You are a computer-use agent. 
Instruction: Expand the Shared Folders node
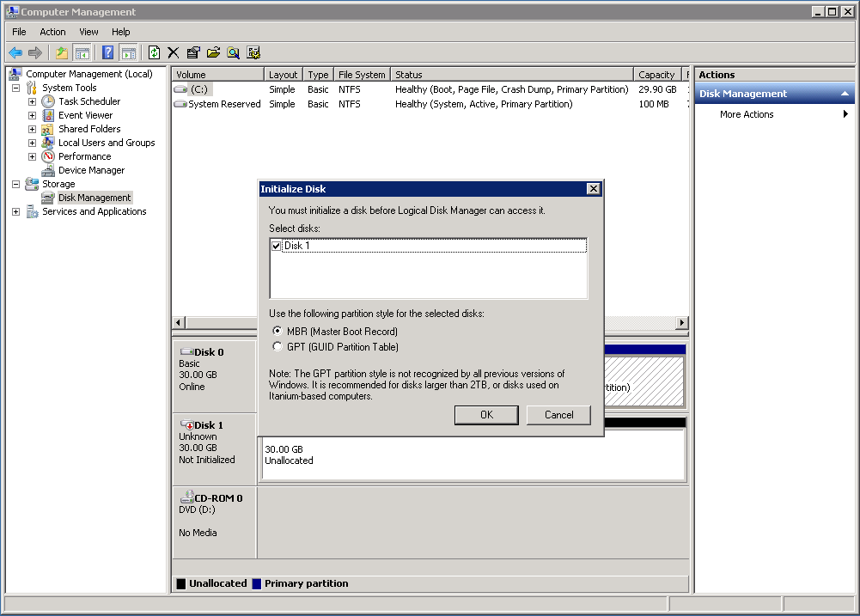(x=33, y=129)
